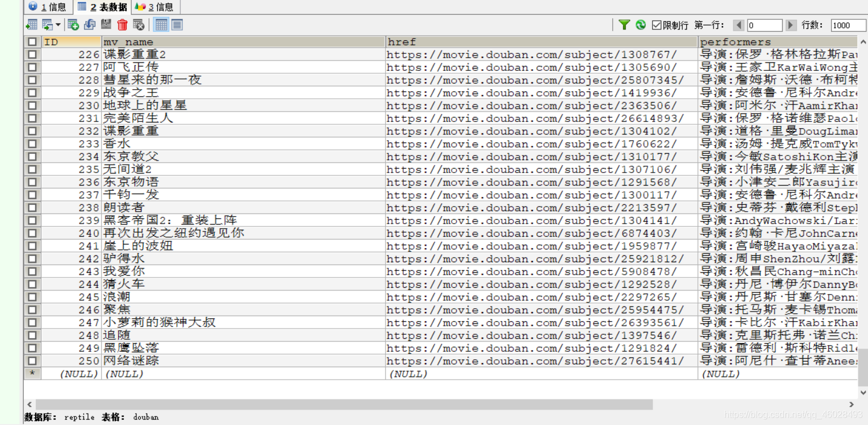Insert a new row with the green plus icon
This screenshot has height=425, width=868.
[x=73, y=24]
